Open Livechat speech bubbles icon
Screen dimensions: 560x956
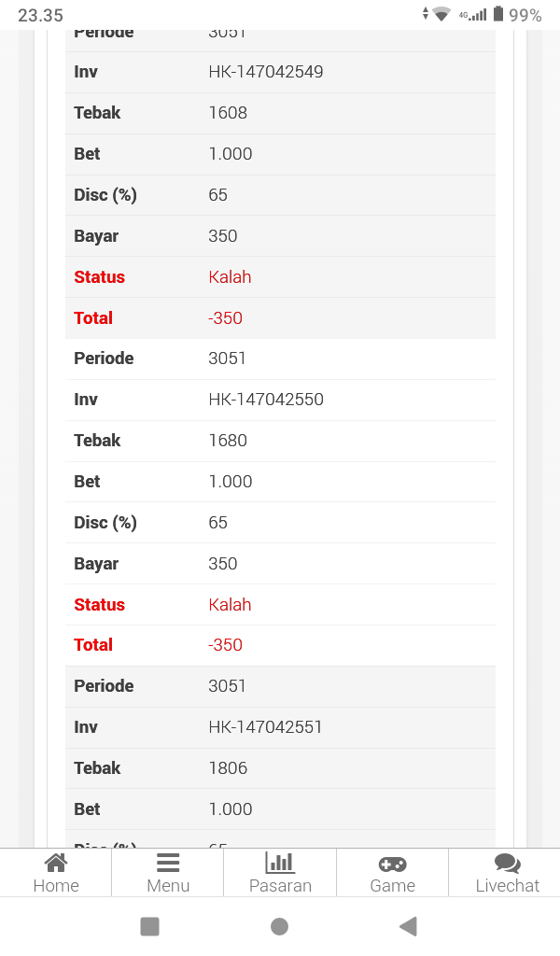(507, 864)
